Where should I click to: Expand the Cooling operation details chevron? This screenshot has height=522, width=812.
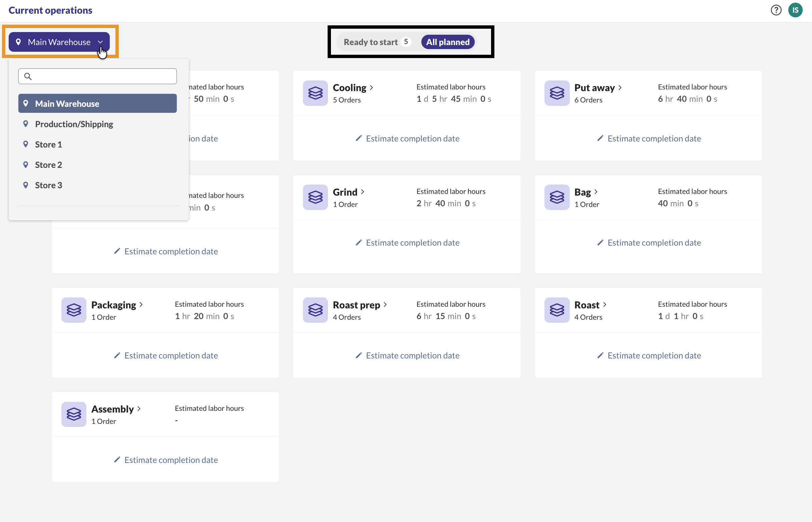click(x=372, y=87)
